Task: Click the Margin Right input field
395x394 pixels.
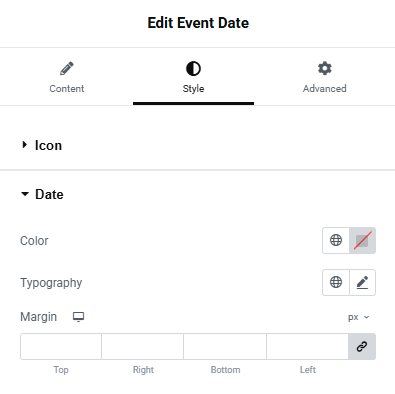Action: [x=143, y=347]
